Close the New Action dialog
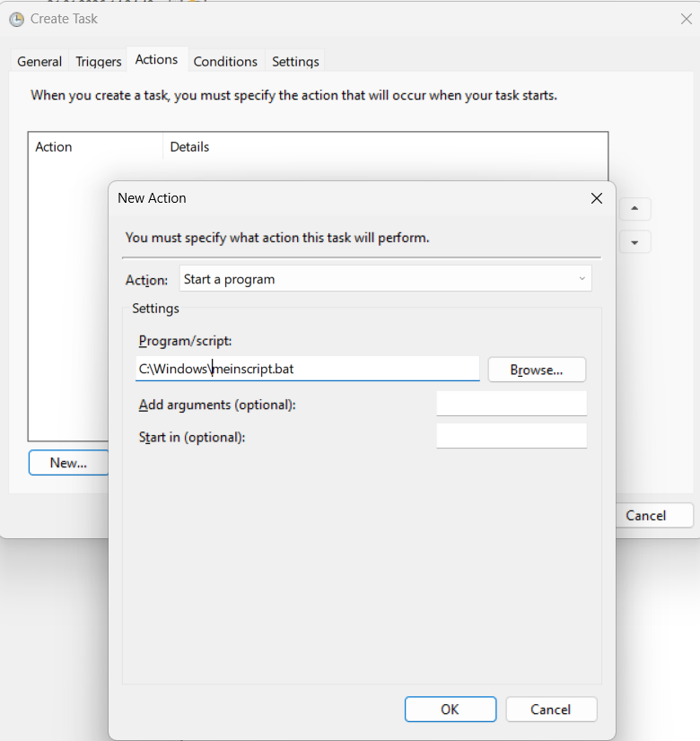The image size is (700, 741). tap(597, 198)
